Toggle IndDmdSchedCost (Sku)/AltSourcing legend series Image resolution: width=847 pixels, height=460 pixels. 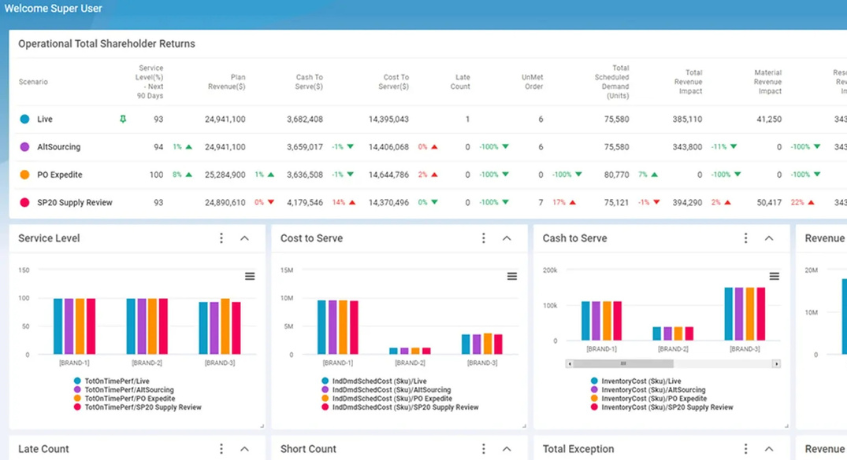point(377,390)
